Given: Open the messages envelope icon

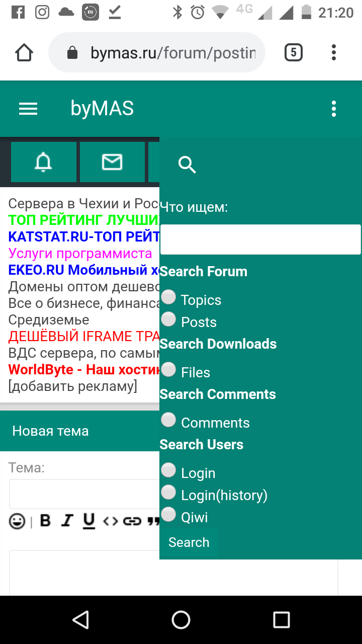Looking at the screenshot, I should 112,162.
